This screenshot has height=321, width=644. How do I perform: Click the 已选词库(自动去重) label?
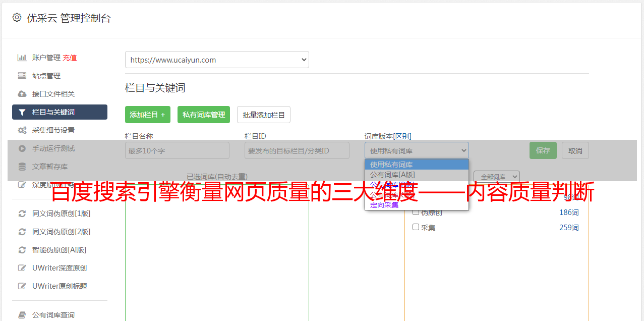coord(217,177)
